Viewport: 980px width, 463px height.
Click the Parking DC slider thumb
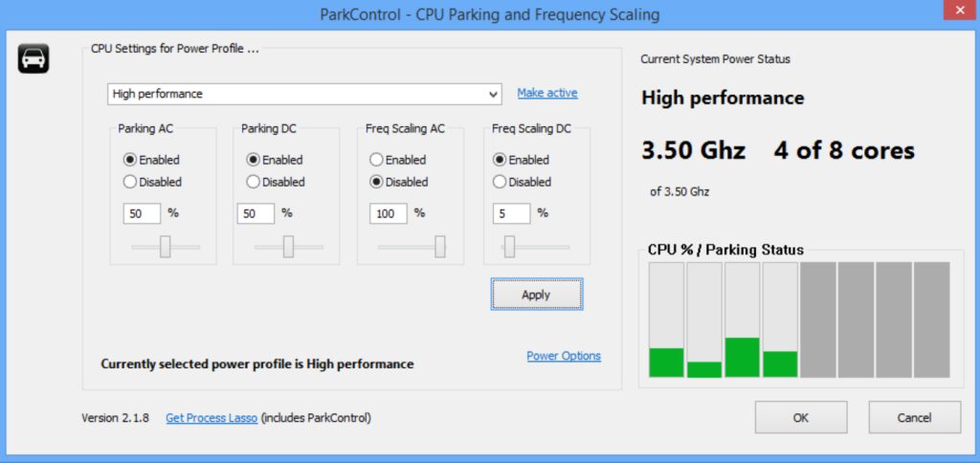(288, 247)
